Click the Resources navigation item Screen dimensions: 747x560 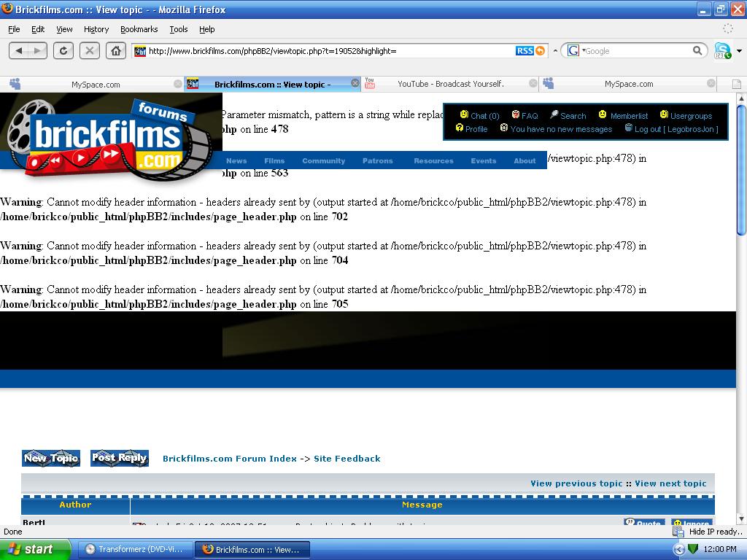point(433,160)
